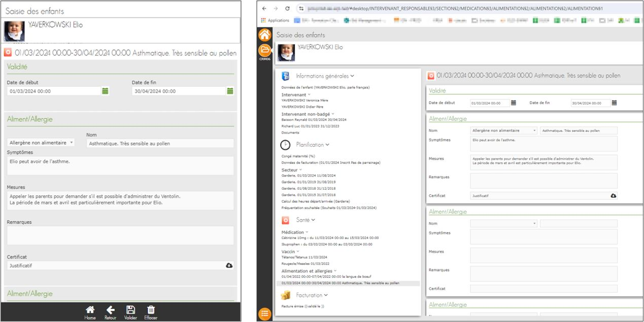Click the child photo in mobile view

pyautogui.click(x=14, y=31)
